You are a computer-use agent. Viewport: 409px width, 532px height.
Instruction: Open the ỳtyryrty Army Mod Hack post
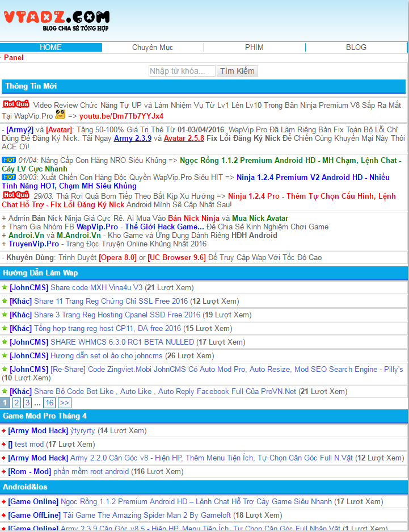click(83, 430)
